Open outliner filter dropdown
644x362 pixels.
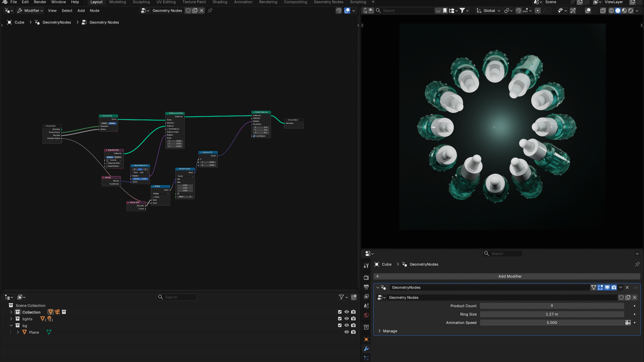(343, 297)
